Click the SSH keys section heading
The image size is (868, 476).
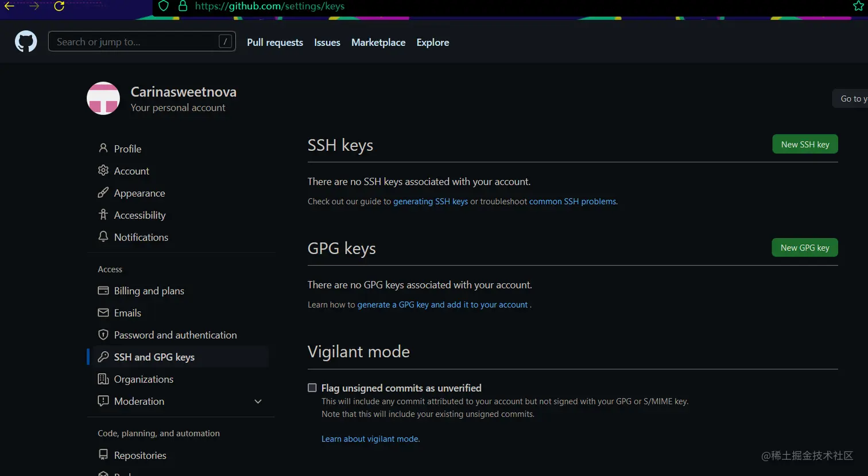340,145
